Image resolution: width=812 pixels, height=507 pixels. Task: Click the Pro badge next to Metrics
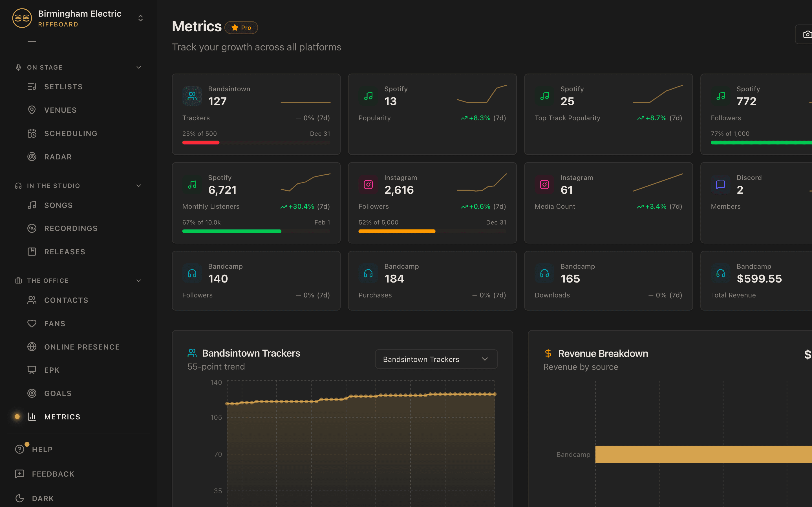(241, 28)
